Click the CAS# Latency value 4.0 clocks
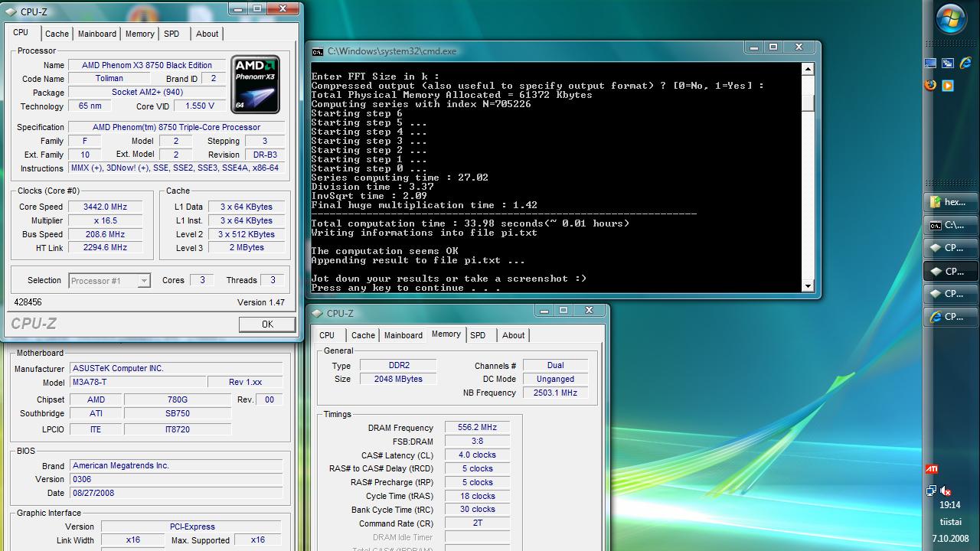The width and height of the screenshot is (980, 551). tap(476, 455)
